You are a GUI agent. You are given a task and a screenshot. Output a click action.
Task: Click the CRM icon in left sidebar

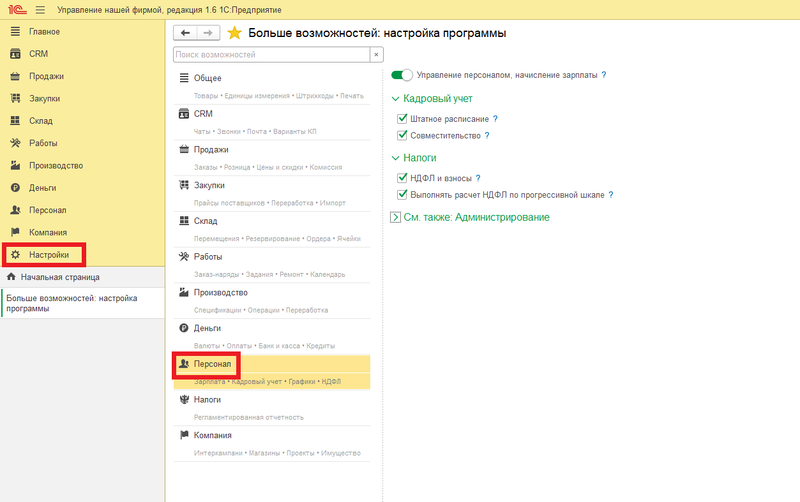pos(15,54)
